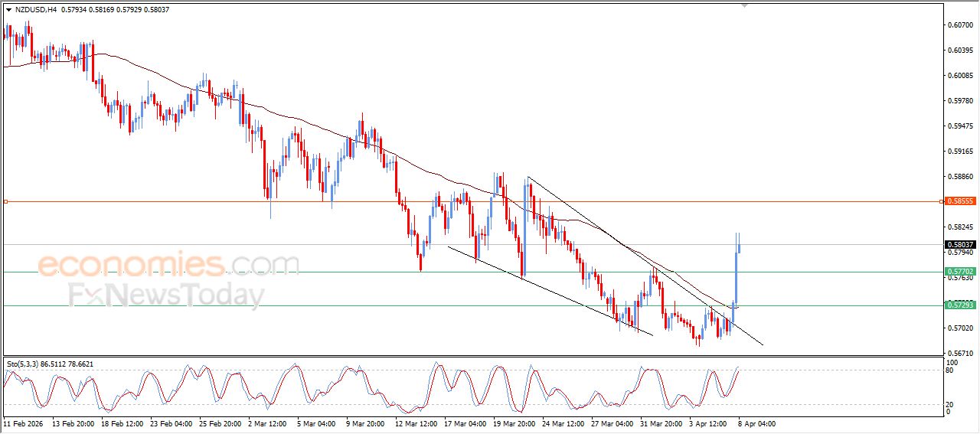
Task: Click the 19 Mar 20:00 time axis label
Action: point(514,423)
